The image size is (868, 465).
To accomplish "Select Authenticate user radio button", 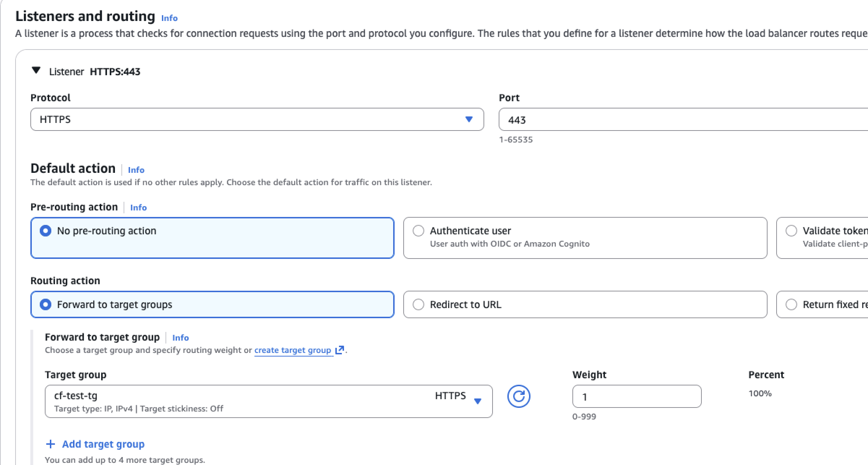I will tap(418, 231).
